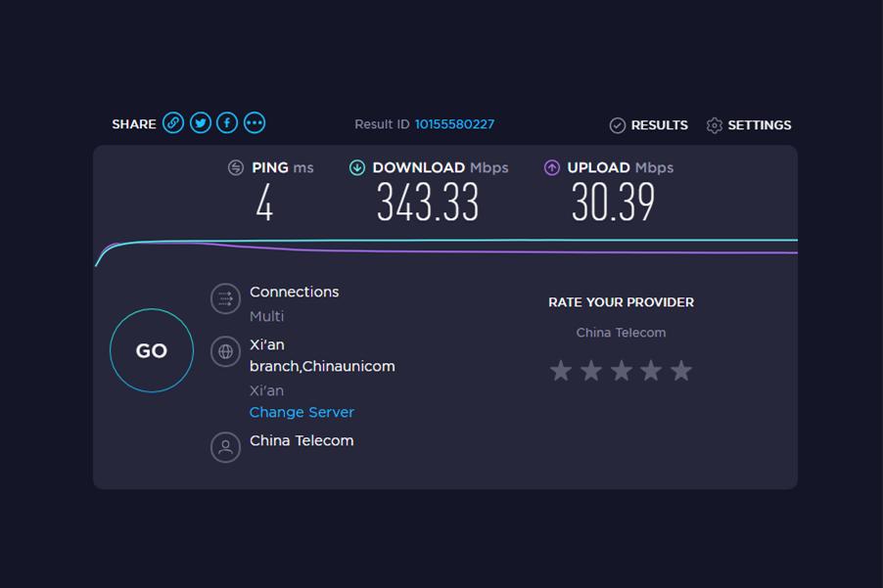Copy the result link using the link icon

click(x=173, y=122)
